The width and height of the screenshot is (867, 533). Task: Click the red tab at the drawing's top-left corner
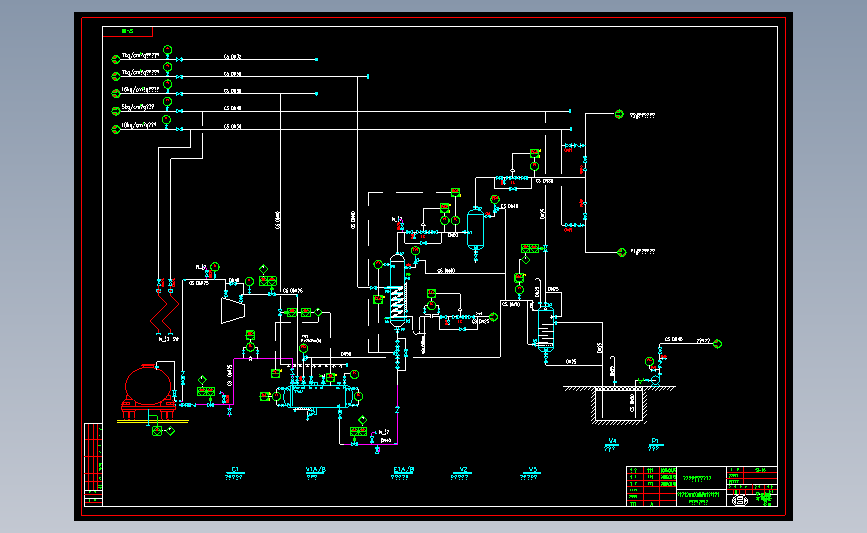(x=128, y=32)
